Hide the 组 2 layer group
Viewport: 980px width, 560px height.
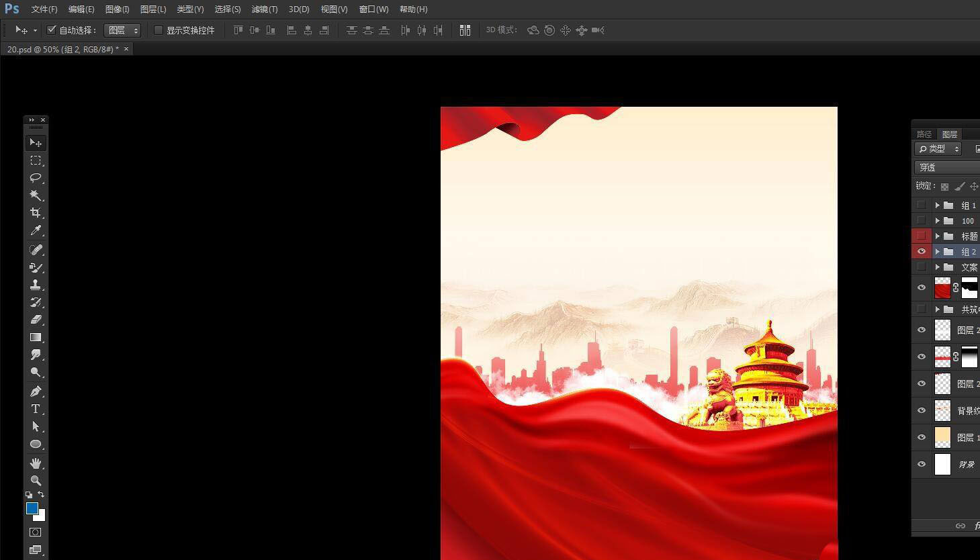(921, 251)
